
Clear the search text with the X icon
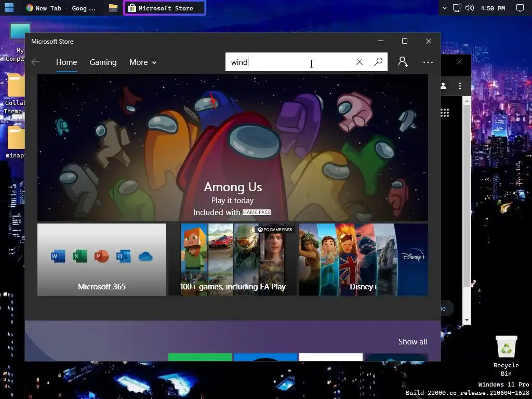(x=360, y=62)
